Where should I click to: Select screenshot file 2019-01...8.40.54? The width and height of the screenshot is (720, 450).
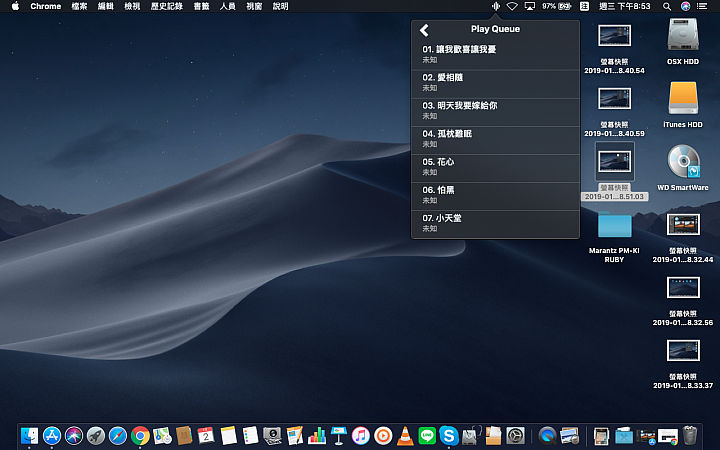click(x=614, y=35)
